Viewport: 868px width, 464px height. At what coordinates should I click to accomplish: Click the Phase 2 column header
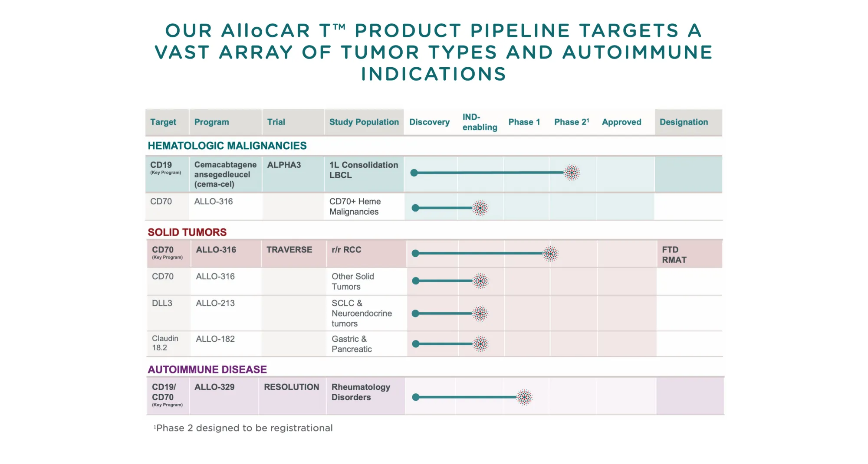[x=572, y=122]
